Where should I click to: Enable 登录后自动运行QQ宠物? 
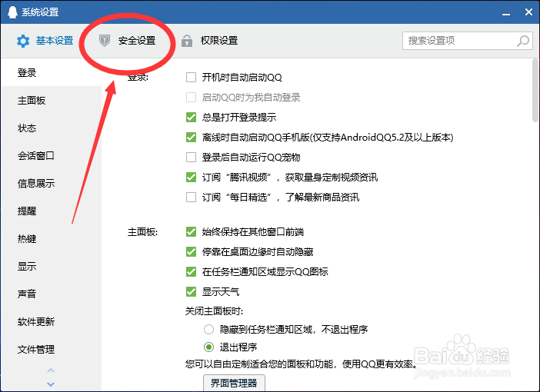point(191,158)
